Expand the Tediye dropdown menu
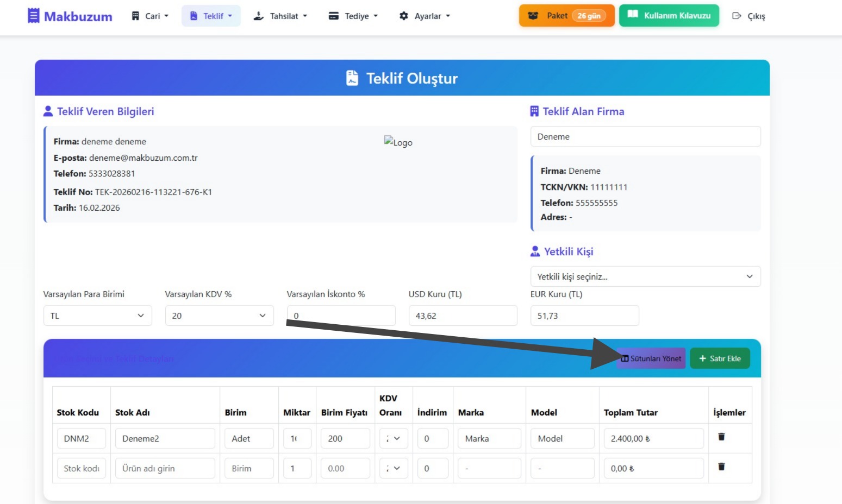This screenshot has height=504, width=842. coord(353,16)
